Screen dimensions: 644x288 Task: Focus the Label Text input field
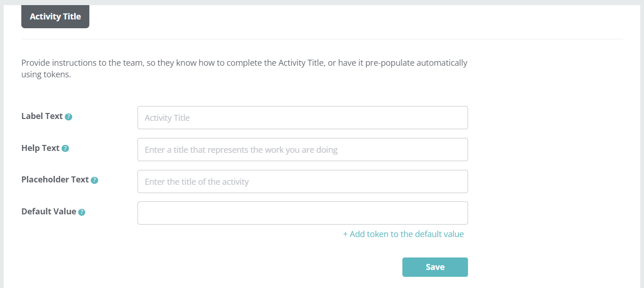(302, 118)
